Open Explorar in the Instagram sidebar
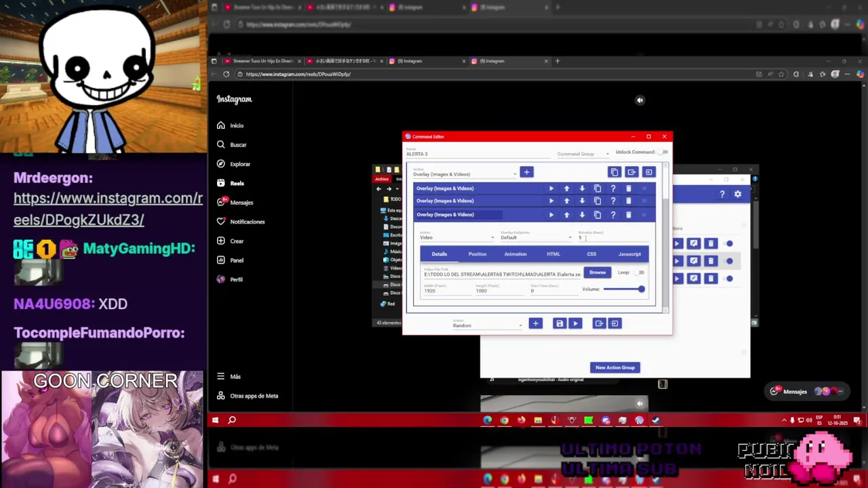This screenshot has width=868, height=488. click(x=234, y=164)
